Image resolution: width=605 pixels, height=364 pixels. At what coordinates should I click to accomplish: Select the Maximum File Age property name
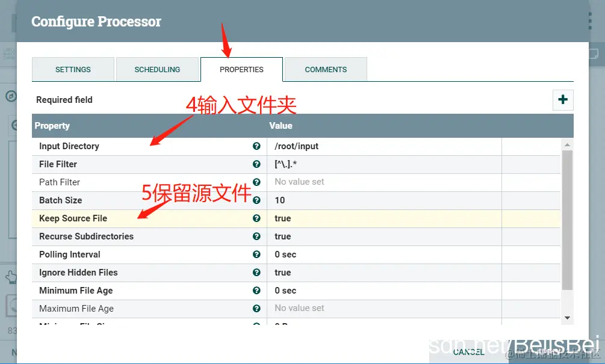(x=76, y=309)
